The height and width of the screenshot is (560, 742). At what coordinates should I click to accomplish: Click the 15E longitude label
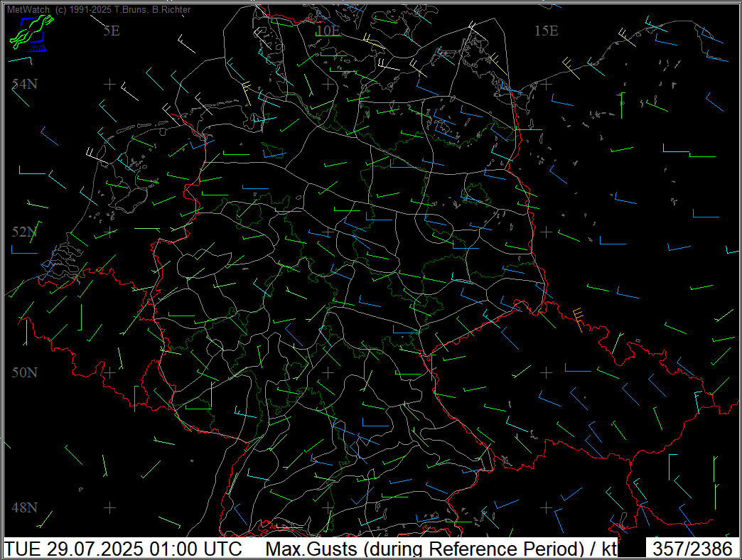pyautogui.click(x=546, y=31)
